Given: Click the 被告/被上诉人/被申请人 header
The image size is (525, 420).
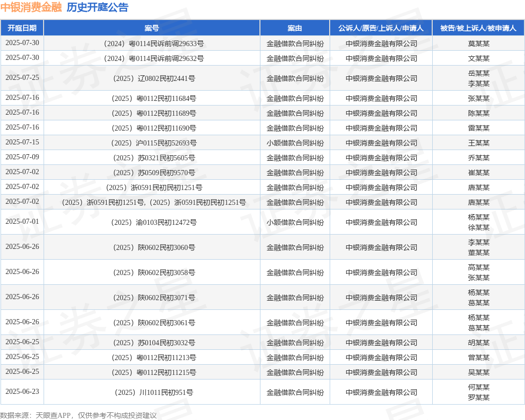Looking at the screenshot, I should coord(478,28).
